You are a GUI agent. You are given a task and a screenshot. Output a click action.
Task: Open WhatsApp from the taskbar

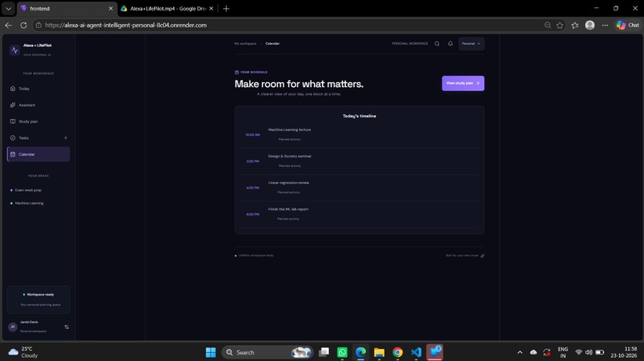[x=342, y=352]
